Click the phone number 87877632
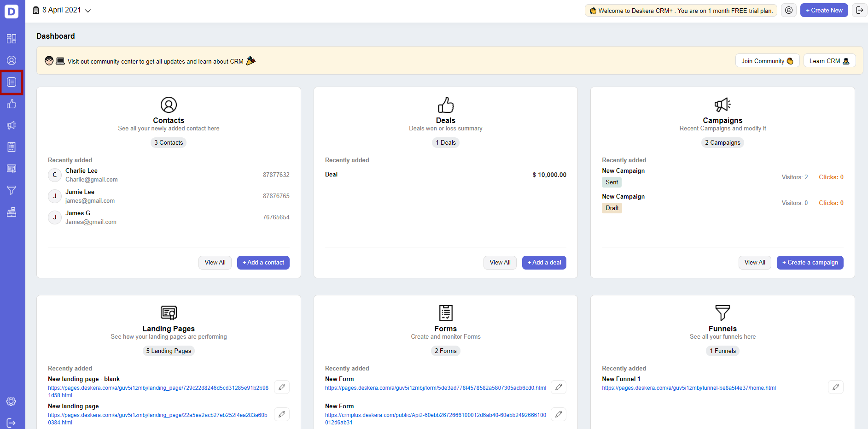 pos(276,175)
